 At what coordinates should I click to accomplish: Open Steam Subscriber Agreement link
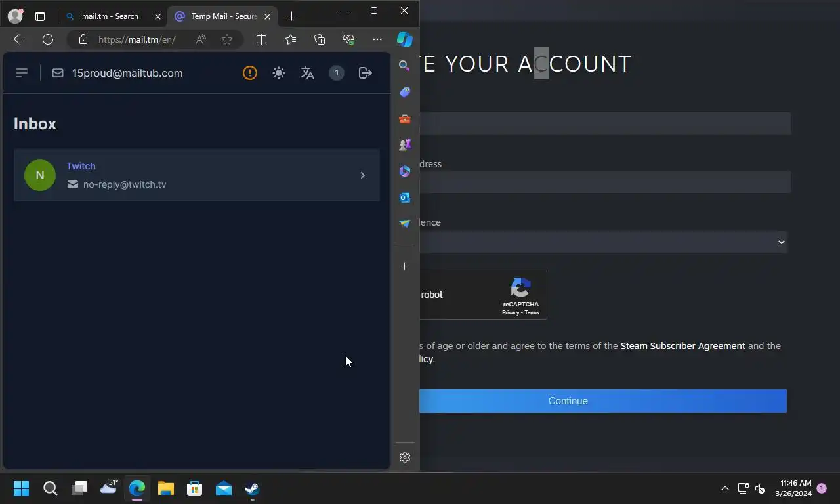682,346
